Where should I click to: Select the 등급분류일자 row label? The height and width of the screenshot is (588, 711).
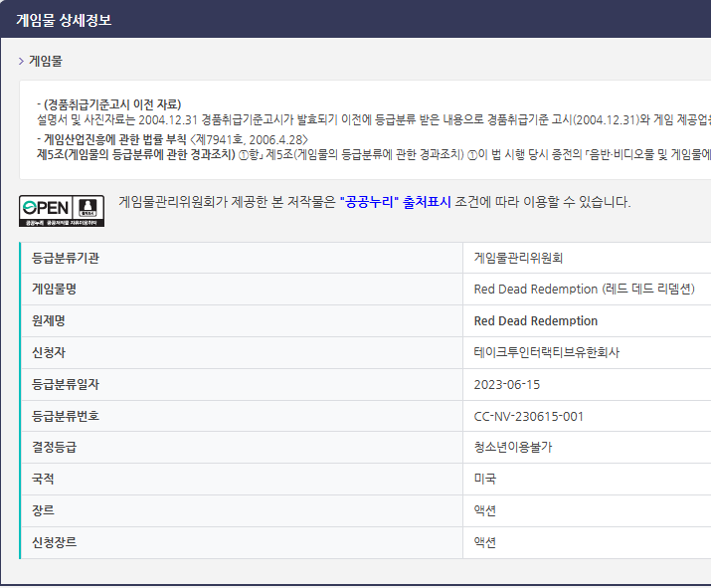point(66,384)
